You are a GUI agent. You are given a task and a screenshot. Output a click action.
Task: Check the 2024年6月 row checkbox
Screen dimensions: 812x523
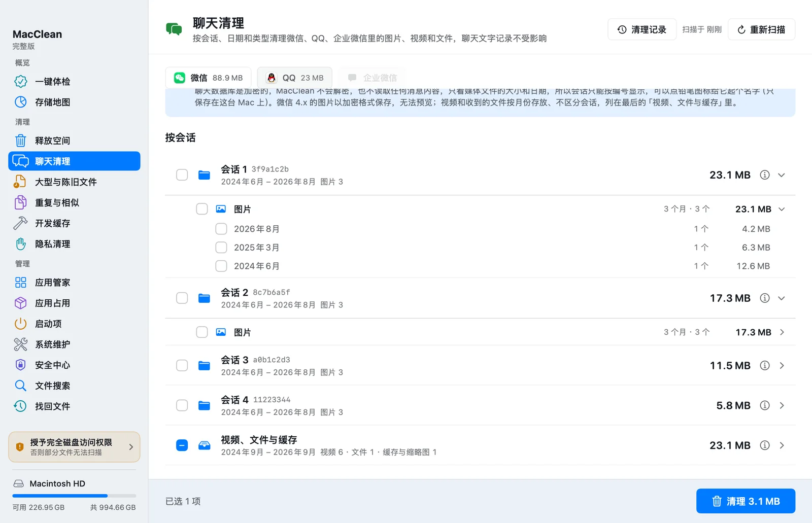point(221,266)
